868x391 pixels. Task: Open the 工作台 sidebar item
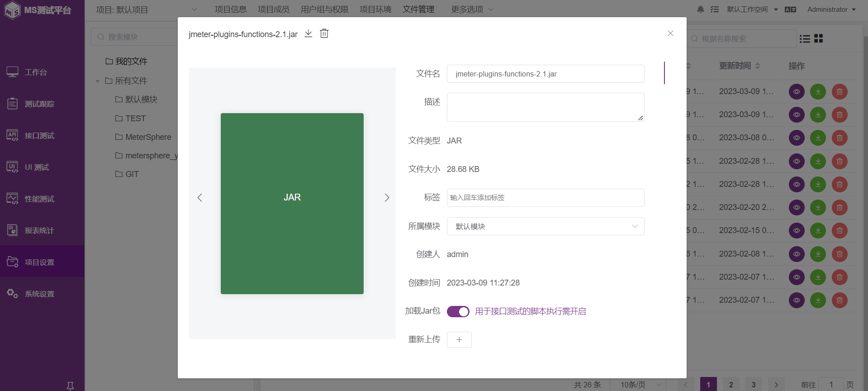click(42, 72)
